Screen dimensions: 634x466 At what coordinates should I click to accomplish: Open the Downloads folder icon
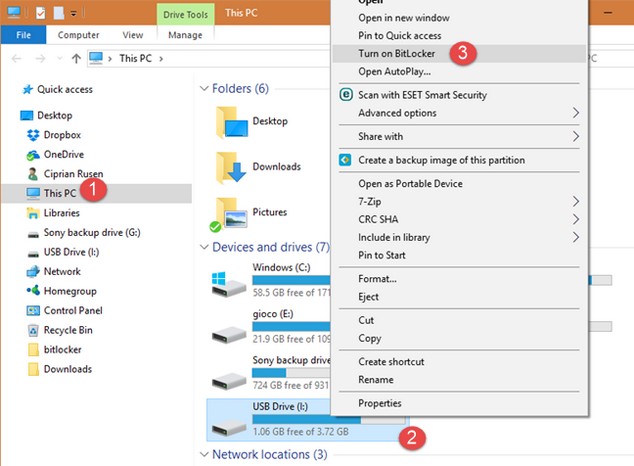(231, 168)
